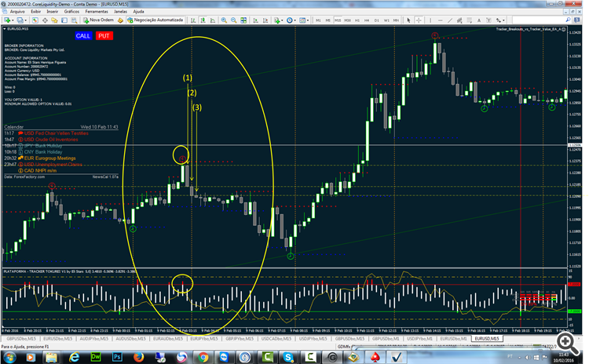The height and width of the screenshot is (364, 589).
Task: Open the indicators list icon
Action: [276, 20]
